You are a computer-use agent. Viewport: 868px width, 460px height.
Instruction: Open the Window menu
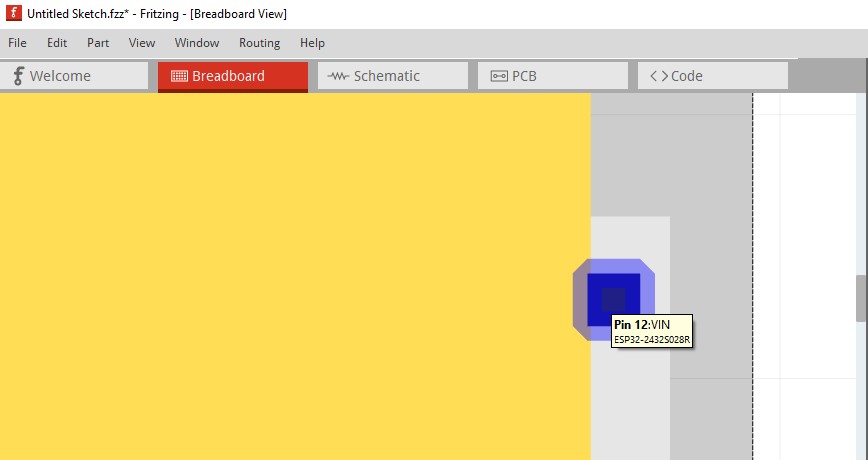pos(197,43)
